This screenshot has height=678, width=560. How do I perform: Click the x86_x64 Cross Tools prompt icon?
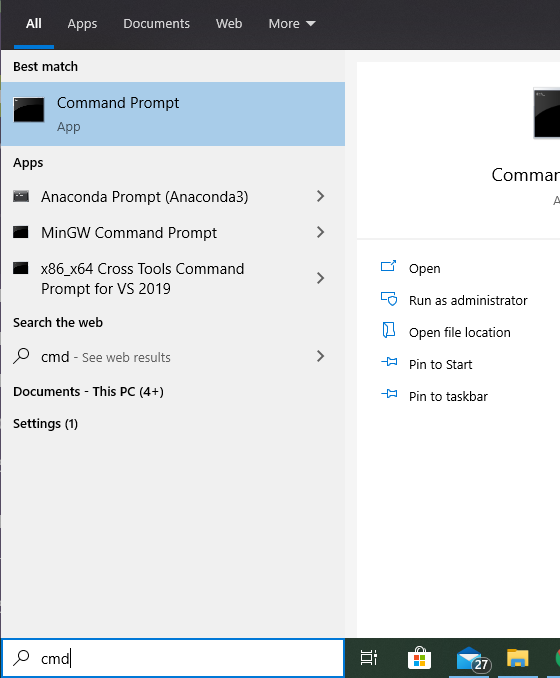[x=21, y=268]
